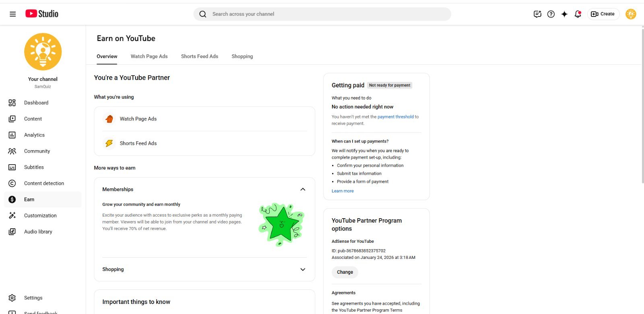Screen dimensions: 644x314
Task: Click the Shopping row label in More ways
Action: tap(113, 269)
